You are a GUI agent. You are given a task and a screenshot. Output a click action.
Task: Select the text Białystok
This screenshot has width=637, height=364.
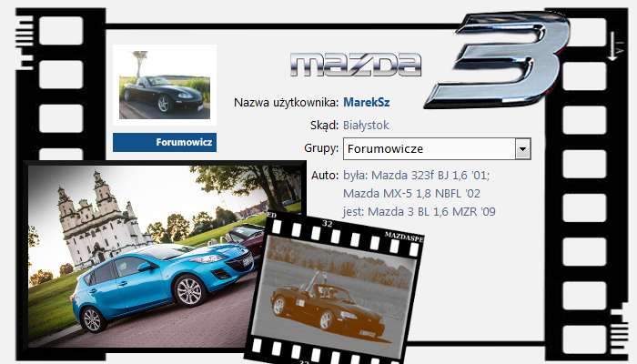(x=366, y=126)
